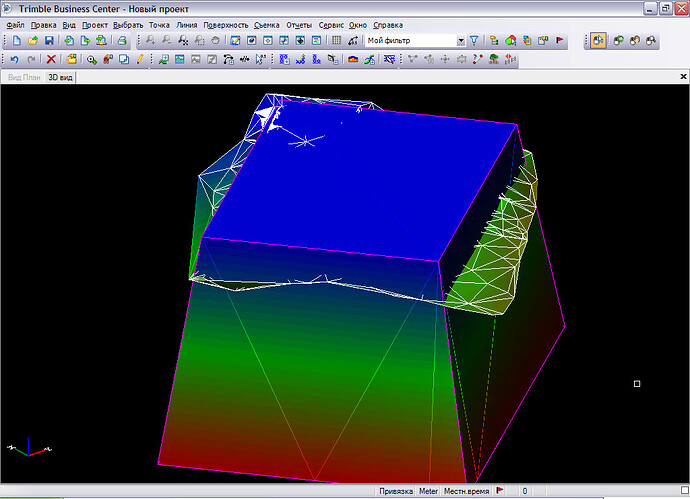Toggle the highlighted orange view mode button
Viewport: 690px width, 499px height.
(598, 40)
